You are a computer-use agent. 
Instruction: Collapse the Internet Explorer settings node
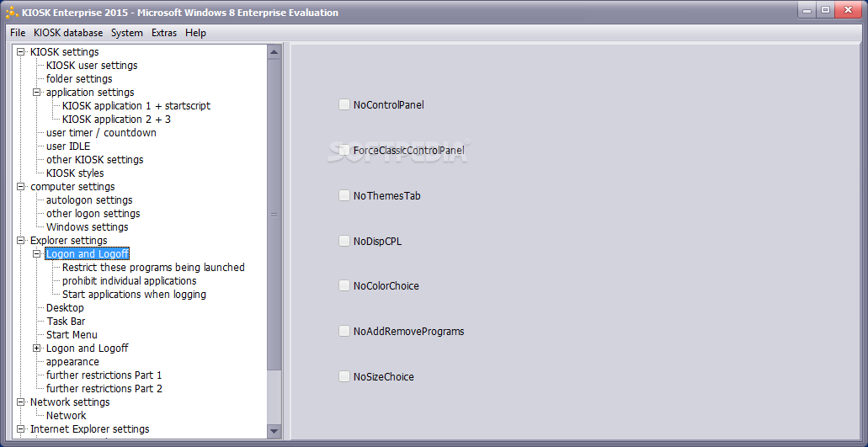(x=21, y=428)
